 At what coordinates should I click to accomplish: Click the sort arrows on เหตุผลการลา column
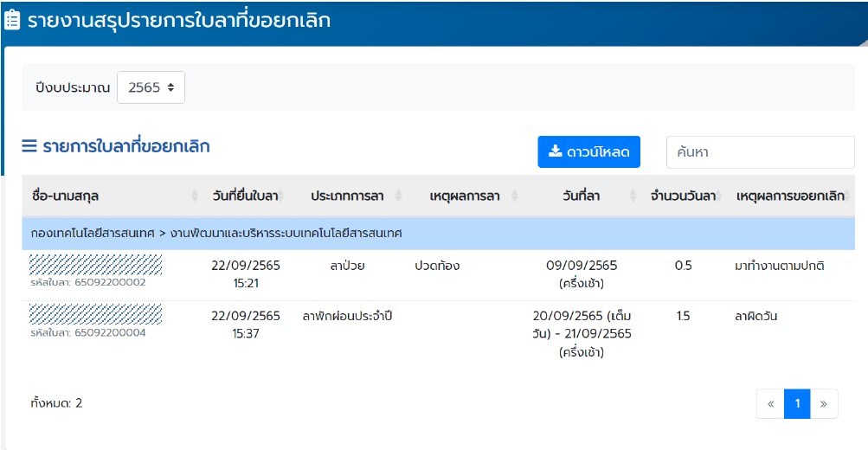(x=515, y=196)
